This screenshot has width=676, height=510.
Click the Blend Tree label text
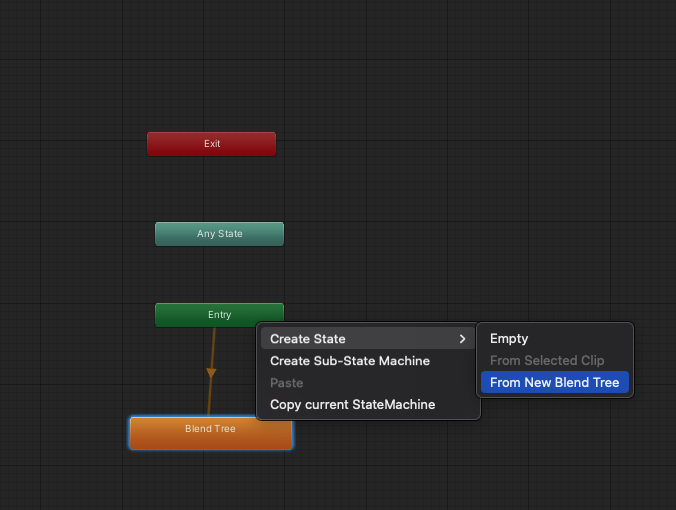(x=210, y=429)
